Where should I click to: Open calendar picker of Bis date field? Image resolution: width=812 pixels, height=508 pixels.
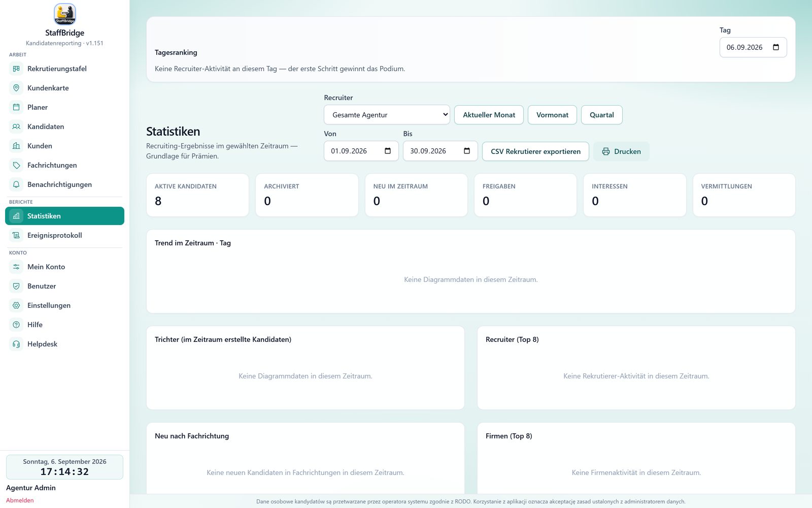point(467,151)
